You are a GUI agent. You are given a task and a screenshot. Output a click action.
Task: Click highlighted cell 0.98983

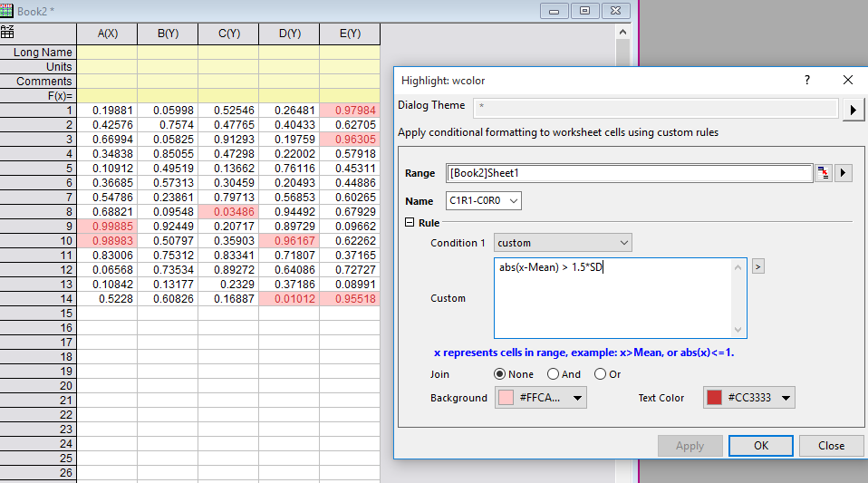[108, 240]
